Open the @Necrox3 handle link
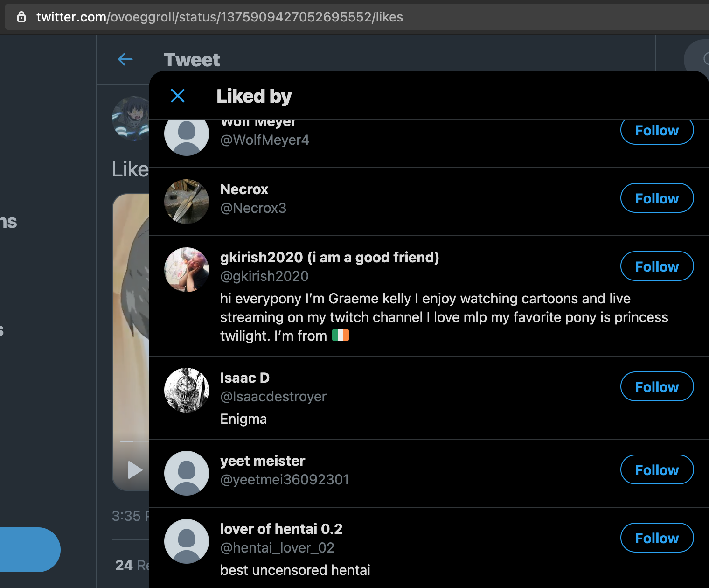The image size is (709, 588). pos(253,208)
